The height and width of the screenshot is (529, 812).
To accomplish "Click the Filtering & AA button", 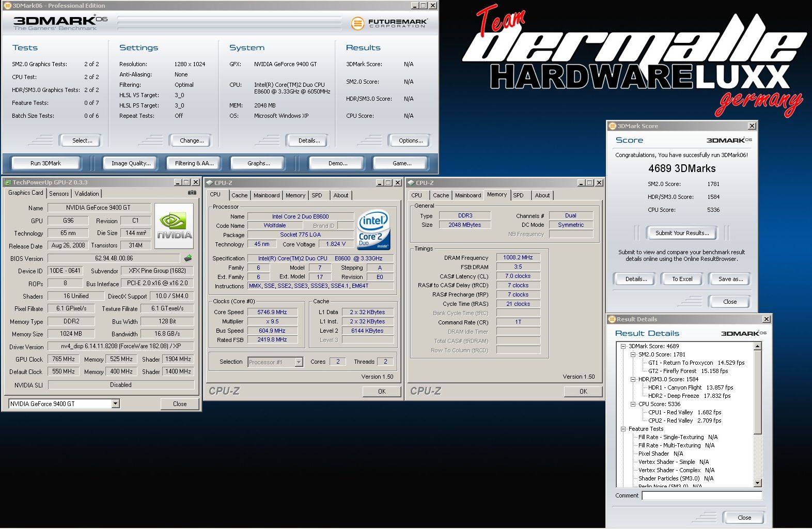I will click(194, 163).
